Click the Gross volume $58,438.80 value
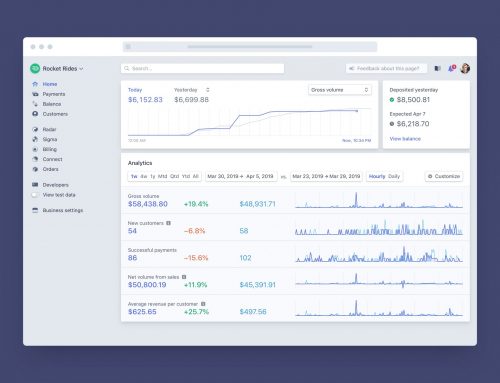The width and height of the screenshot is (500, 383). pyautogui.click(x=148, y=204)
